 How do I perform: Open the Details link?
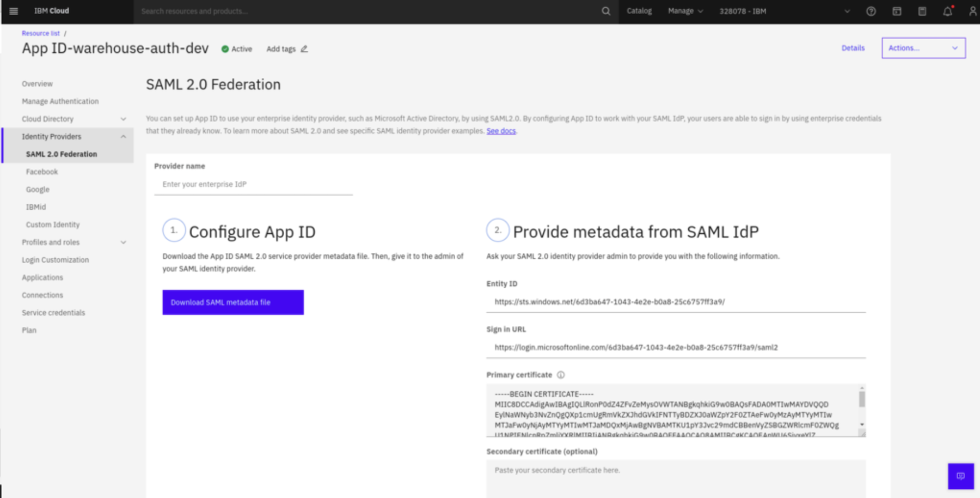click(853, 48)
